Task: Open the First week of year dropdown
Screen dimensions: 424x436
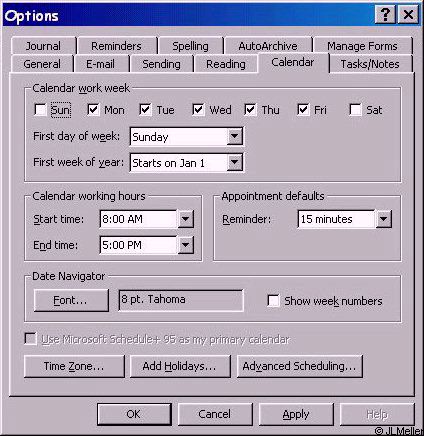Action: click(234, 163)
